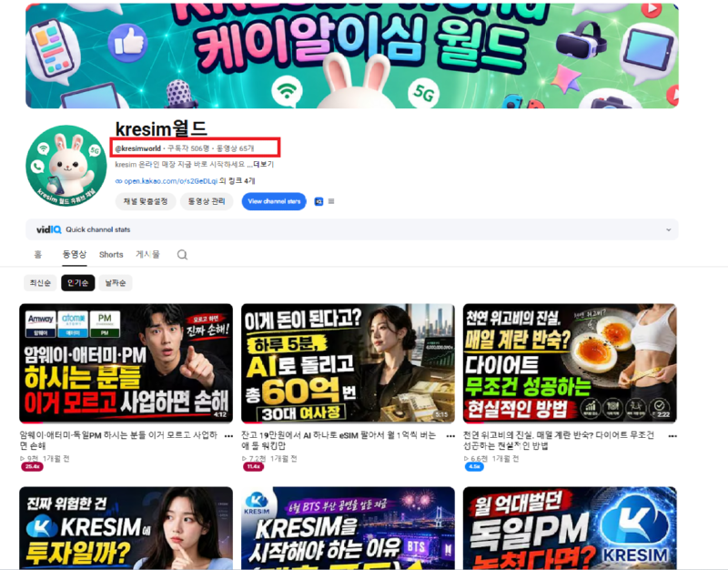This screenshot has width=728, height=570.
Task: Select the 날짜순 sort chip
Action: pyautogui.click(x=116, y=283)
